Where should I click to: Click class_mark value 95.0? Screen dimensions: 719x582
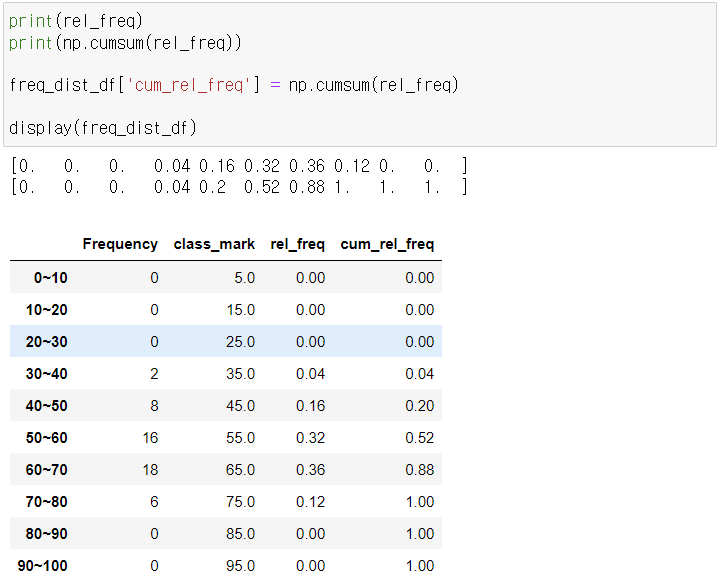click(x=241, y=565)
